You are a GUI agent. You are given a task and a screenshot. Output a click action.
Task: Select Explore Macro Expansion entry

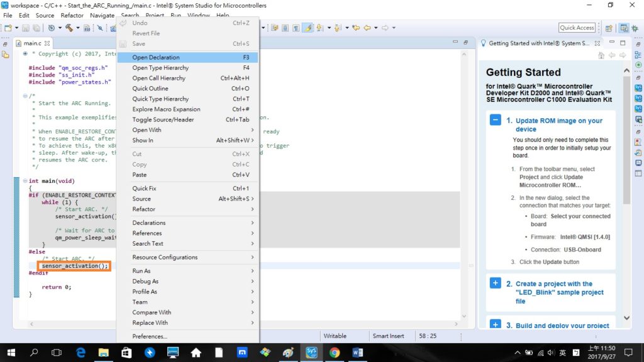click(x=187, y=109)
